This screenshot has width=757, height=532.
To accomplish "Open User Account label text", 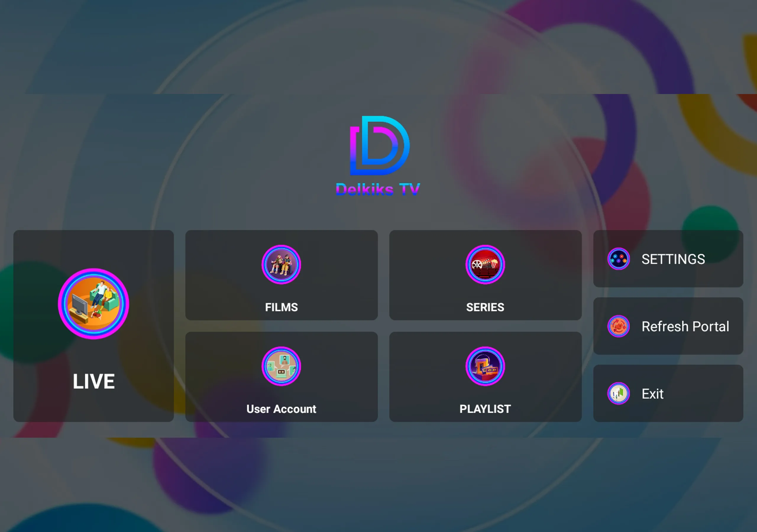I will 281,409.
